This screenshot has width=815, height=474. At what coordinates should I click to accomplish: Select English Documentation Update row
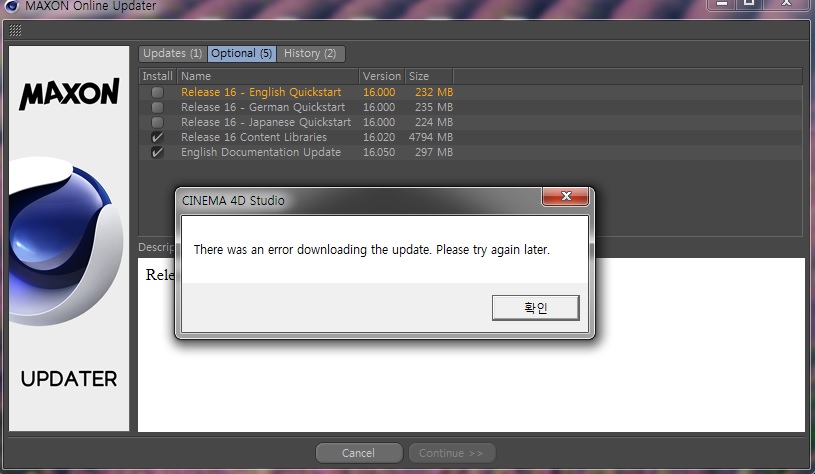pyautogui.click(x=470, y=153)
